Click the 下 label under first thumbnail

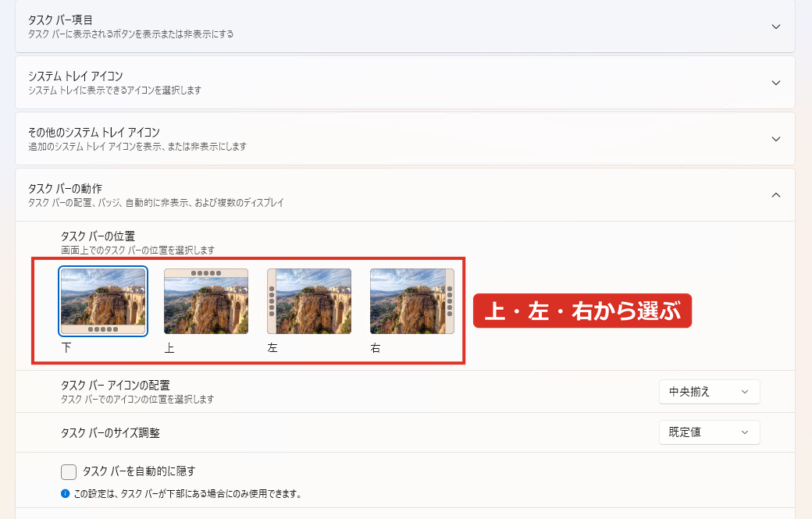tap(66, 348)
